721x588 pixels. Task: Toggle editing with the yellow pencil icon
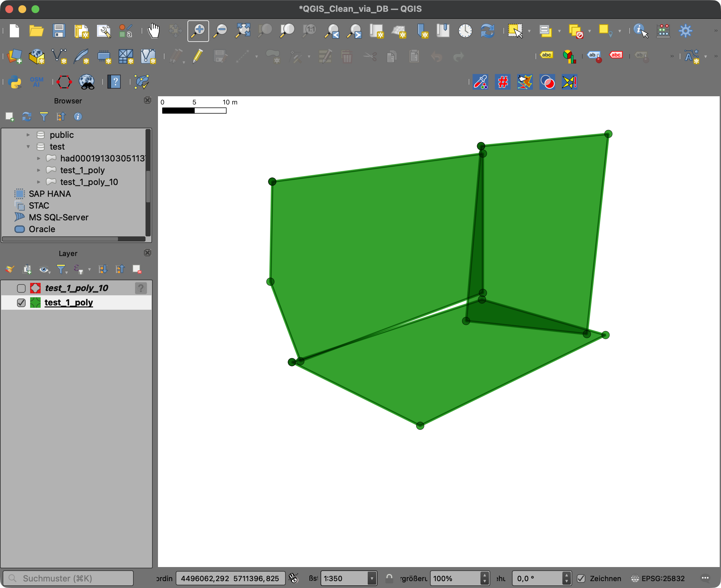pyautogui.click(x=198, y=56)
